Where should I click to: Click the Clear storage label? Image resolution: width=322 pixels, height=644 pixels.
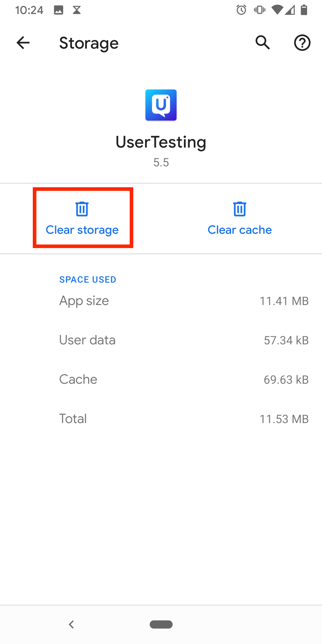pos(82,230)
